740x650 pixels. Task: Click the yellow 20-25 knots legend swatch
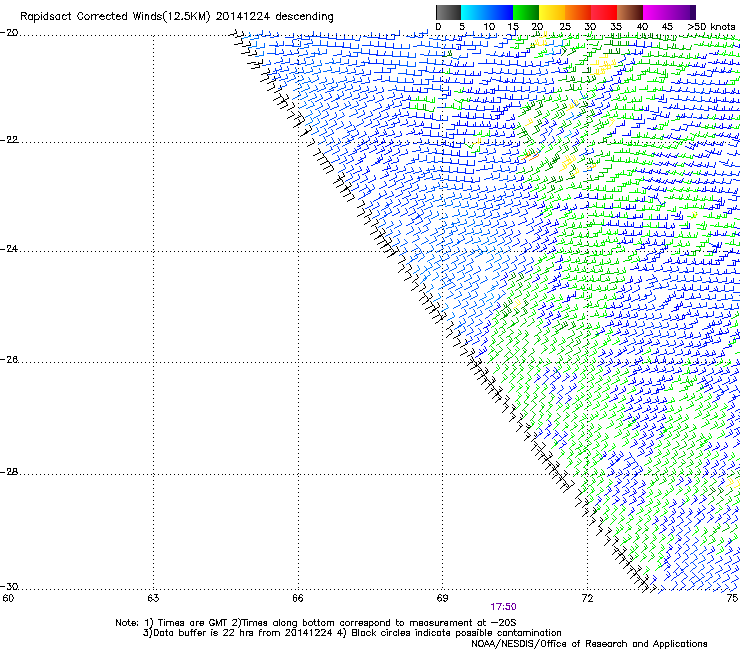point(552,12)
